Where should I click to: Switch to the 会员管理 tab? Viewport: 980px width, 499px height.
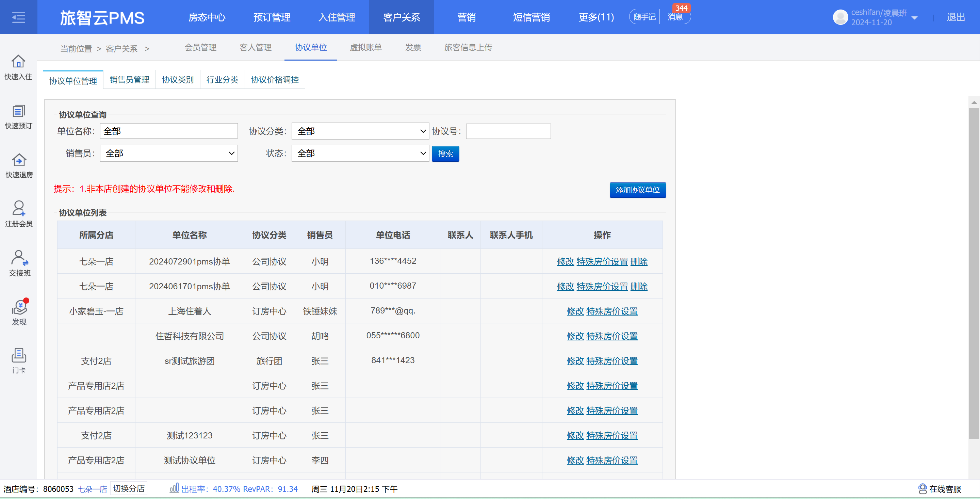point(200,48)
